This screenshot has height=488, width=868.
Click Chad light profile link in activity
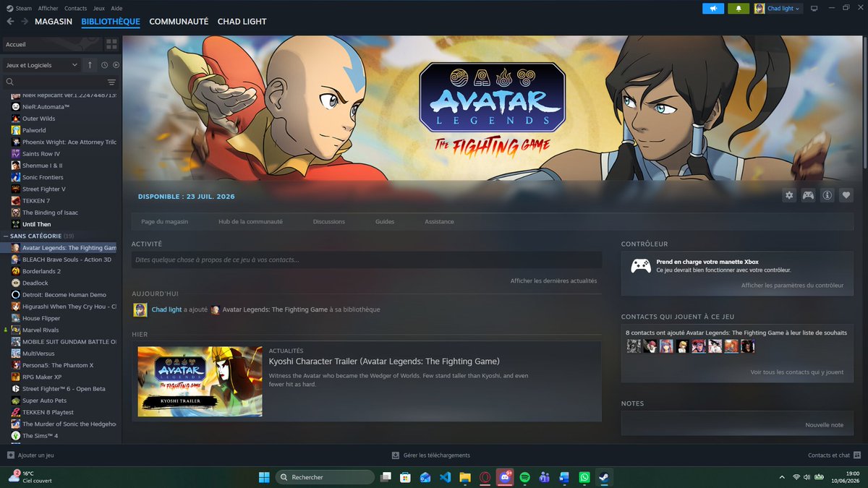coord(166,309)
